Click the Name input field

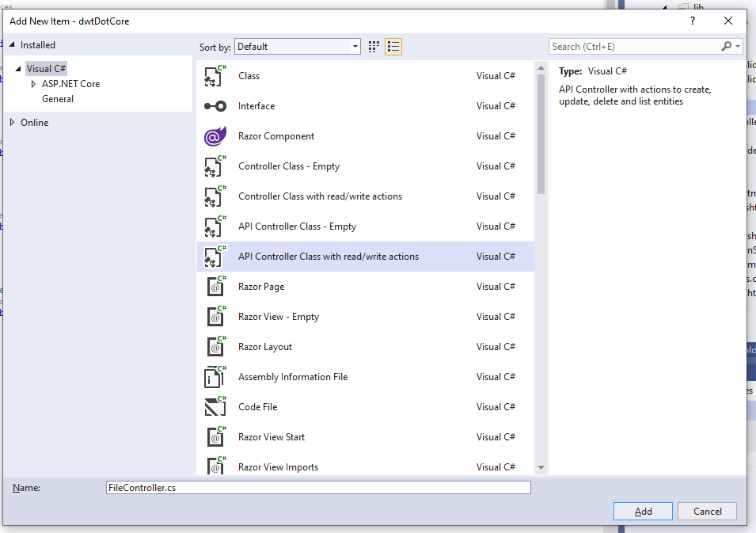[317, 488]
